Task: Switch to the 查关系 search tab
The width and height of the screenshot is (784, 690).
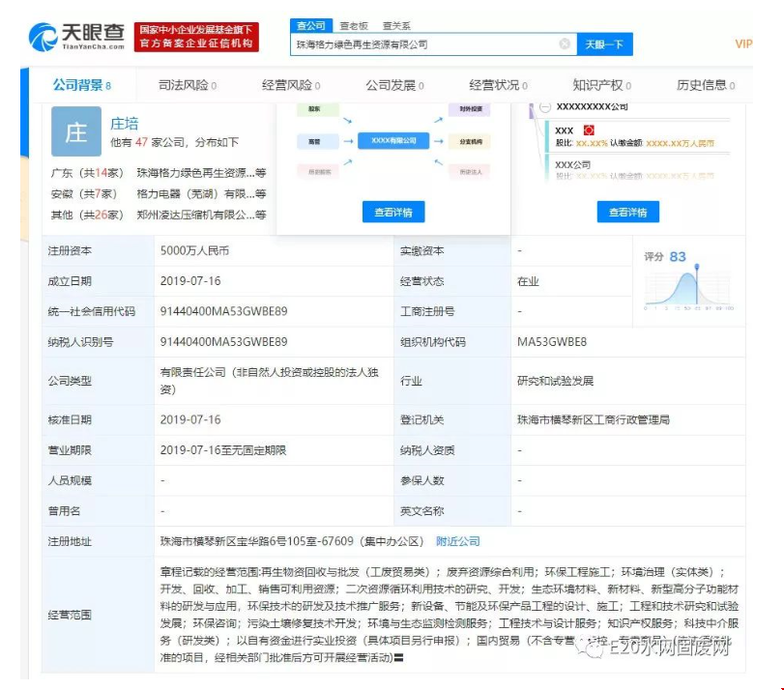Action: pos(396,26)
